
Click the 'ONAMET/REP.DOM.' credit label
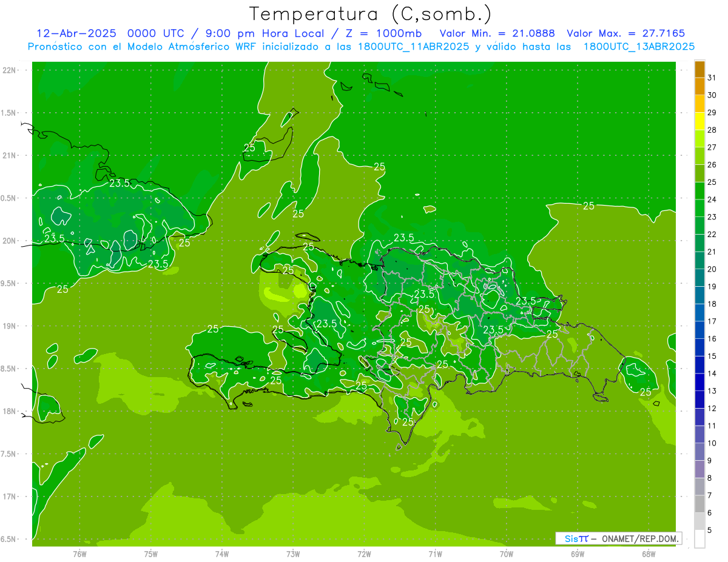(640, 538)
